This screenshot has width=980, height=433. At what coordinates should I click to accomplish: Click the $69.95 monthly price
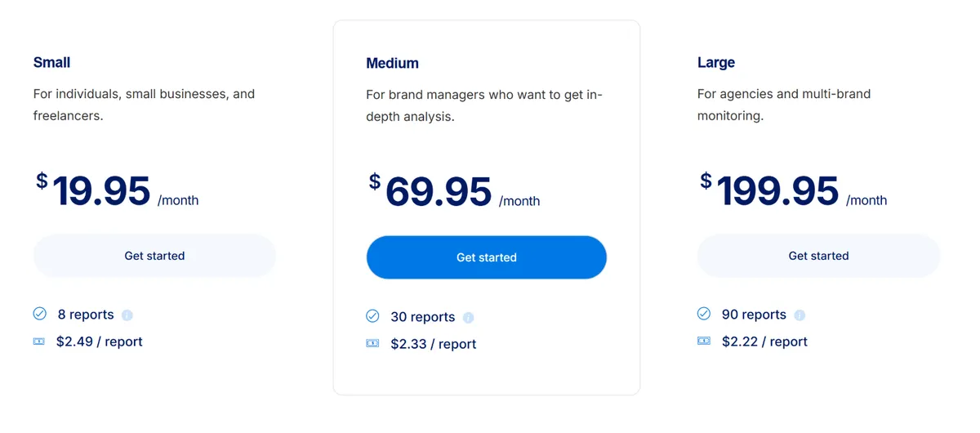coord(454,192)
